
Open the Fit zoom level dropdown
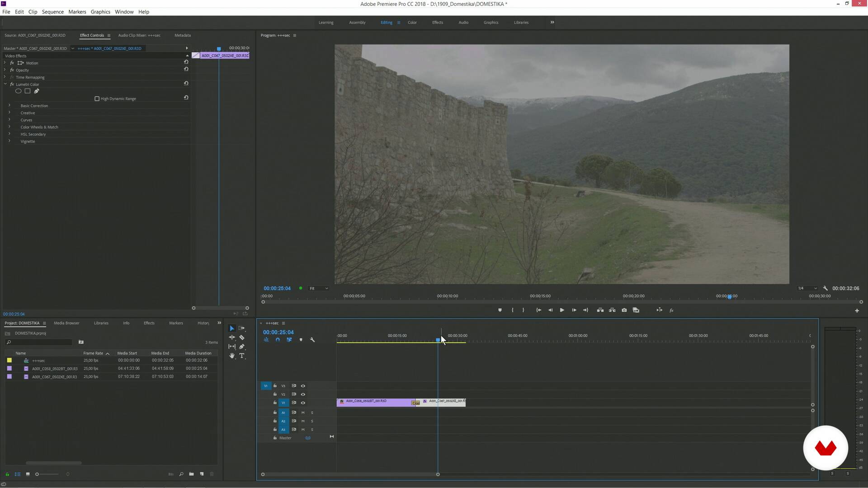(319, 288)
